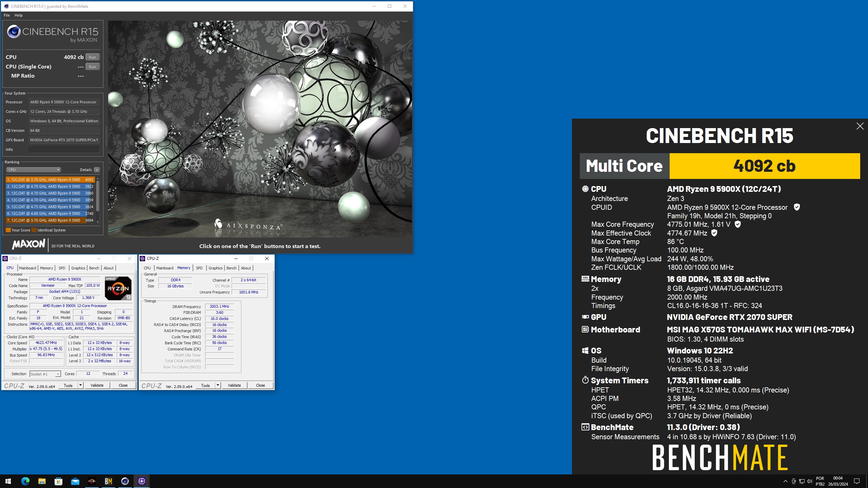Screen dimensions: 868x488
Task: Open the Bench tab in left CPU-Z window
Action: pyautogui.click(x=94, y=268)
